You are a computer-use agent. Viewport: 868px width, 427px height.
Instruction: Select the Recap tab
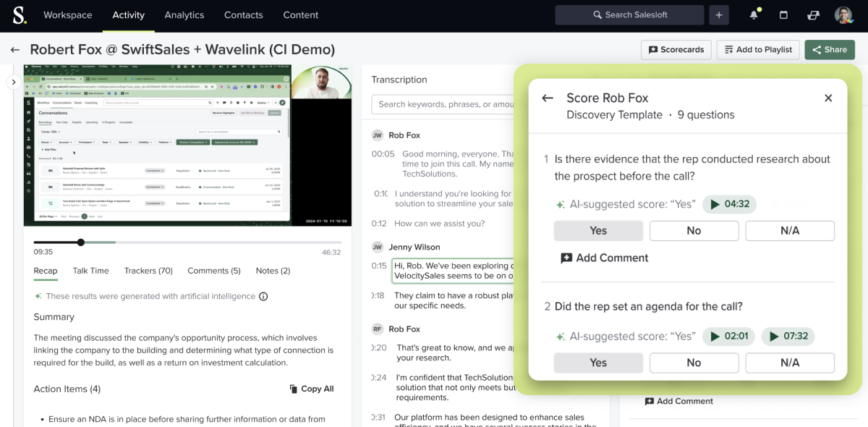pos(46,271)
